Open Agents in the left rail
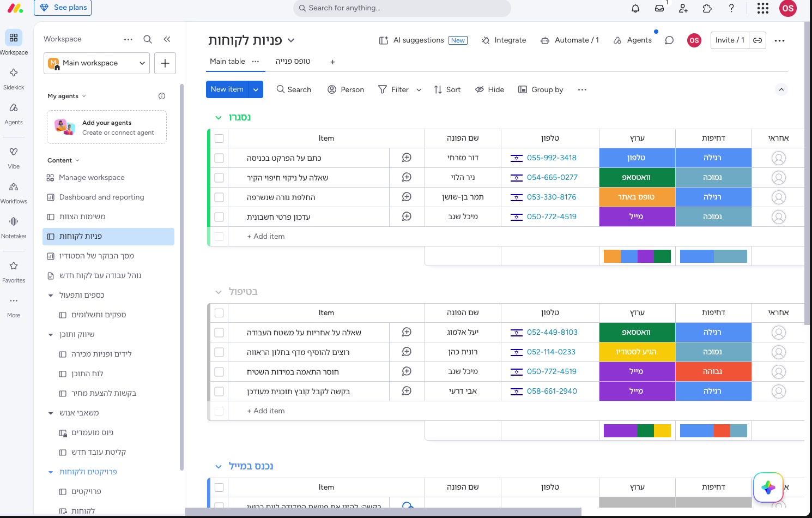The height and width of the screenshot is (518, 812). click(x=14, y=113)
